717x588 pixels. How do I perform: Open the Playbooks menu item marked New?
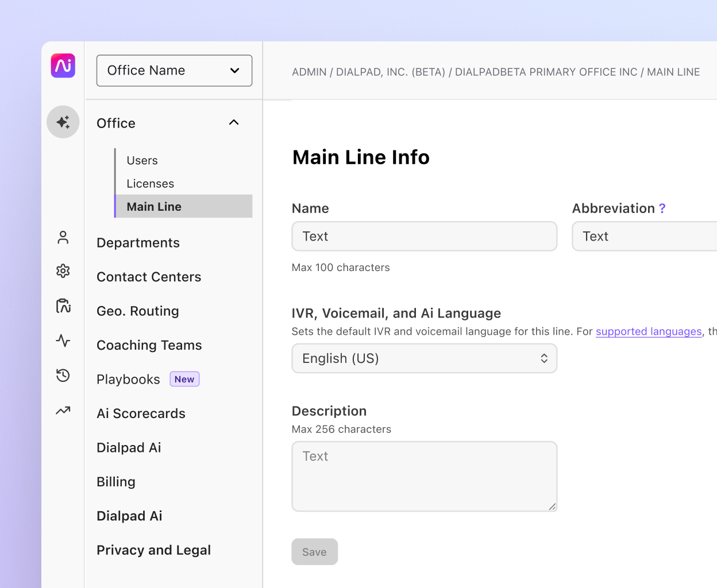tap(128, 379)
